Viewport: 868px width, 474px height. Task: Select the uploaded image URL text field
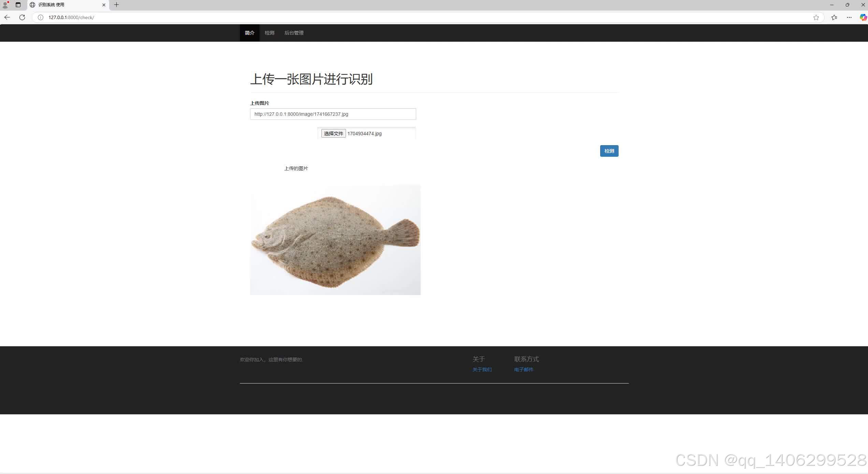pyautogui.click(x=333, y=114)
